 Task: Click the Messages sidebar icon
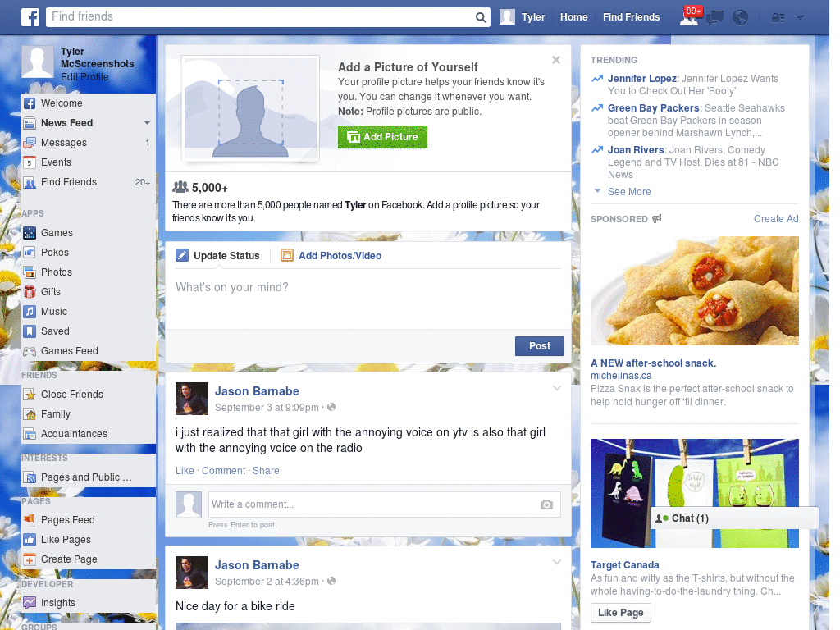coord(30,143)
